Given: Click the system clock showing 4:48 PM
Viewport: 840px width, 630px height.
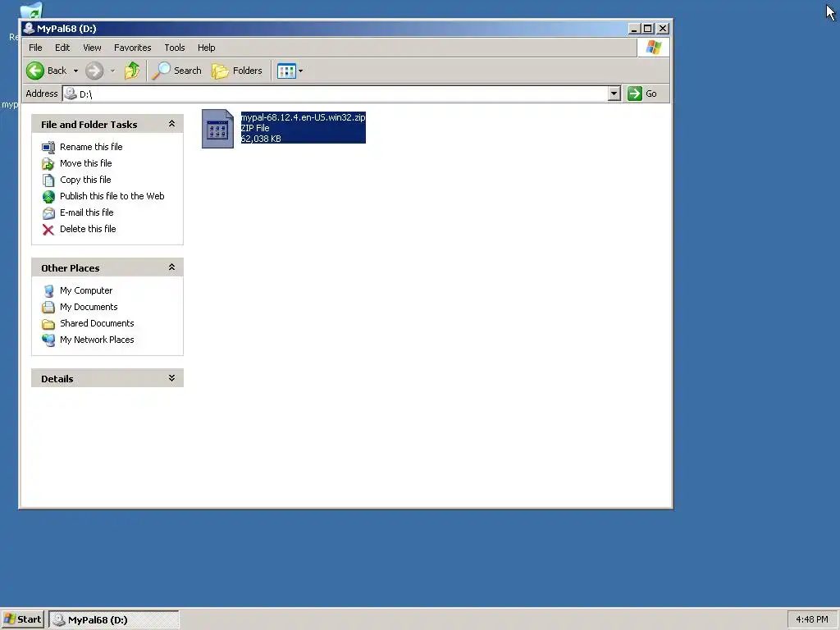Looking at the screenshot, I should tap(811, 619).
